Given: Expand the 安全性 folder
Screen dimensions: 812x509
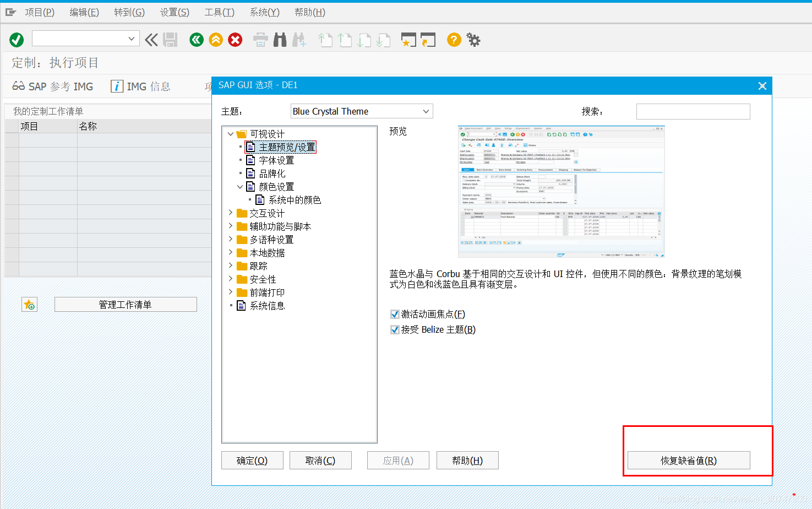Looking at the screenshot, I should point(231,279).
